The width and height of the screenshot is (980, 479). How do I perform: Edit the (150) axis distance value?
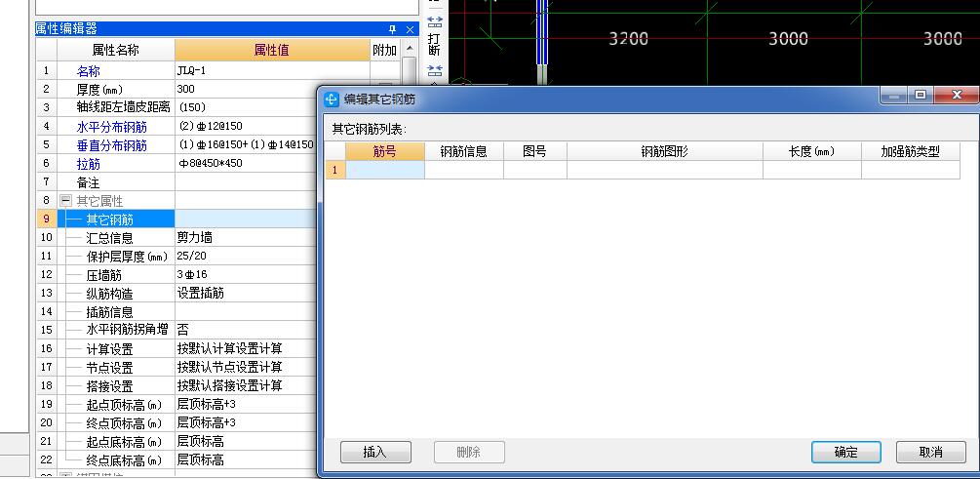coord(247,107)
